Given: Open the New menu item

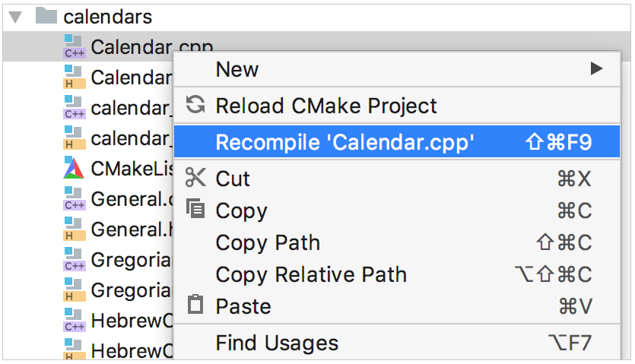Looking at the screenshot, I should tap(397, 69).
